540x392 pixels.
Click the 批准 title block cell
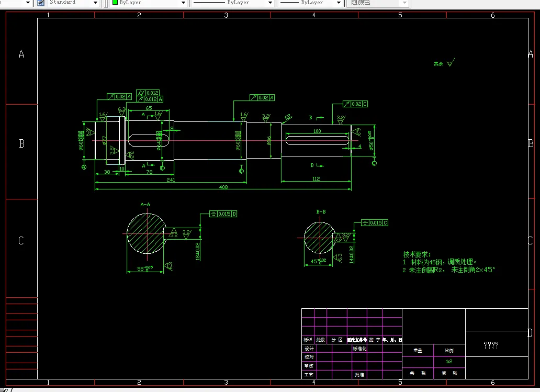pos(359,374)
